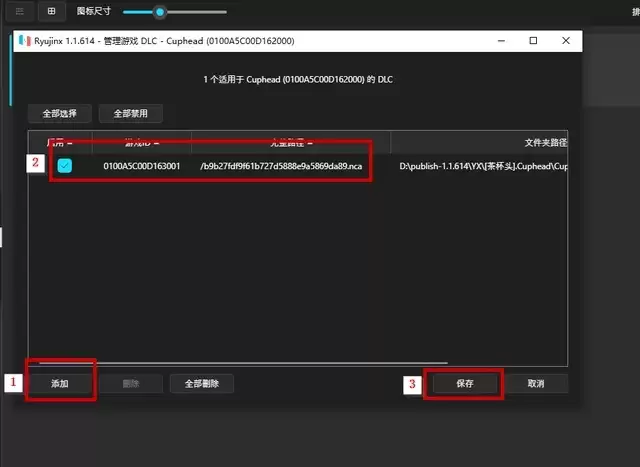Toggle the enabled checkbox for DLC 0100A5C00D163001

64,166
